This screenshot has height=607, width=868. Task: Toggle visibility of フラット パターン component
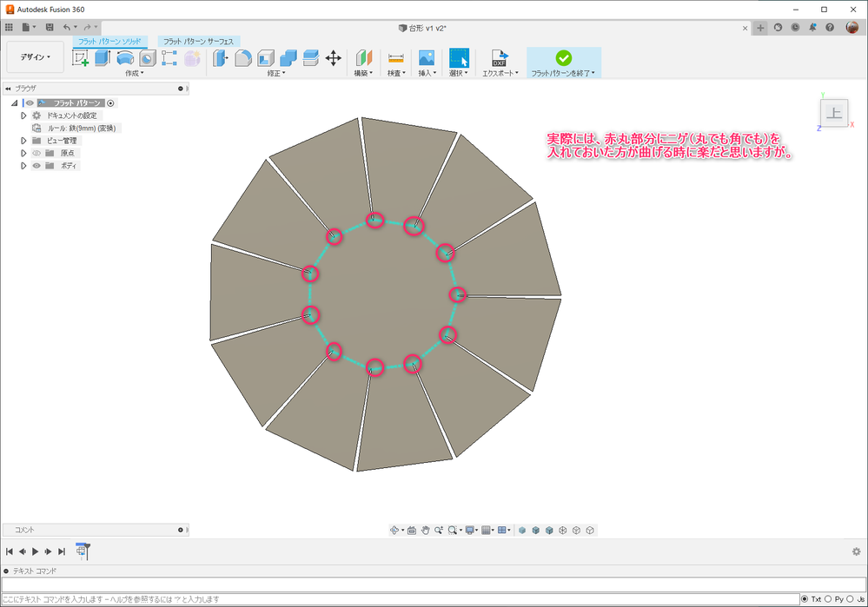point(30,103)
